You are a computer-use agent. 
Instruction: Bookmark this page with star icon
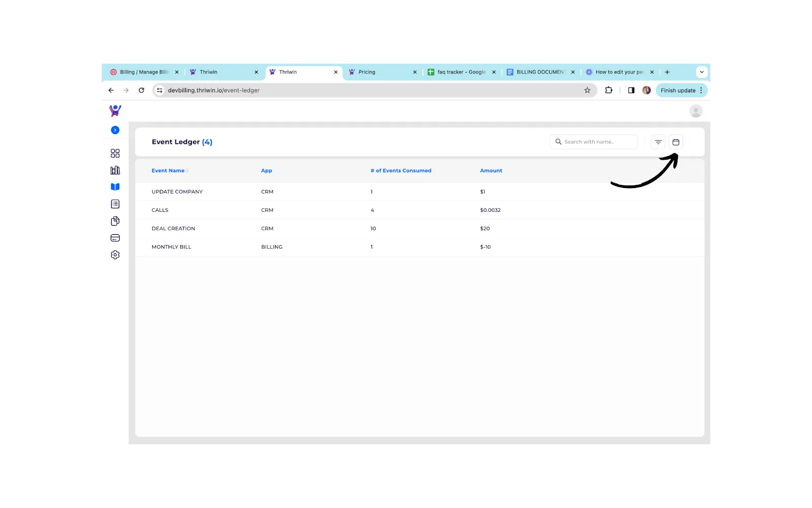click(587, 90)
